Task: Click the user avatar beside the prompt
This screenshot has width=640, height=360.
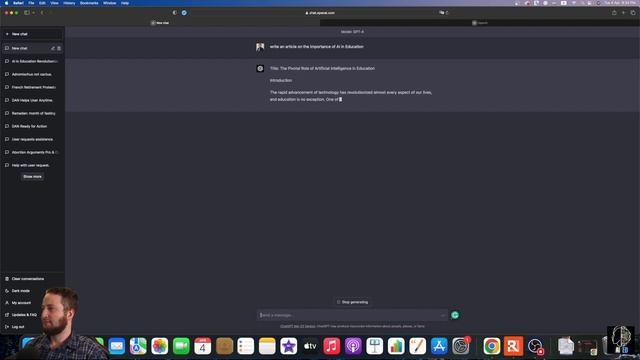Action: (260, 47)
